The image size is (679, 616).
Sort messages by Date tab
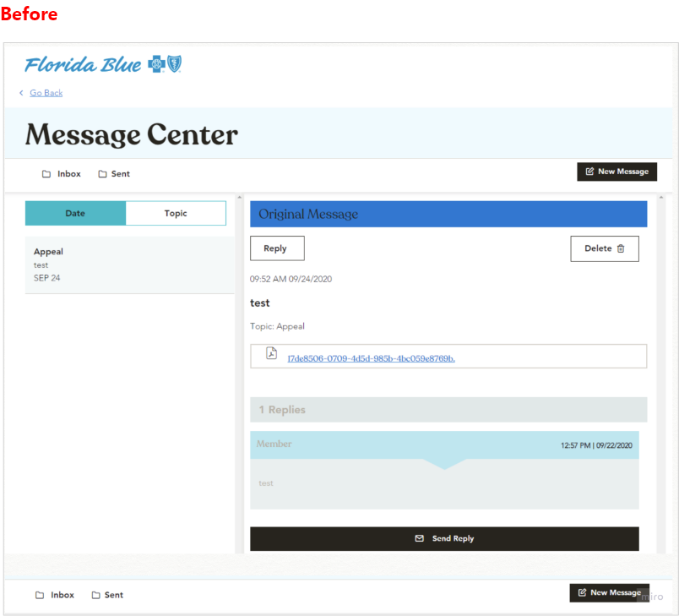pyautogui.click(x=75, y=213)
